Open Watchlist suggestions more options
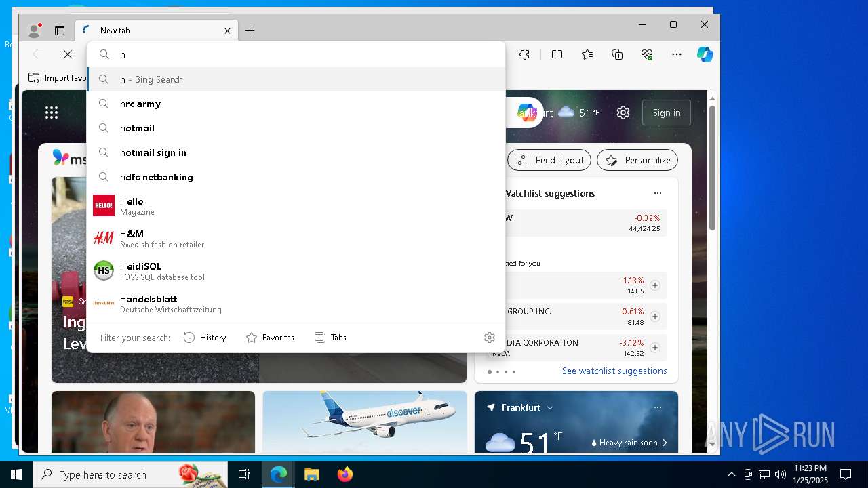868x488 pixels. pos(657,193)
